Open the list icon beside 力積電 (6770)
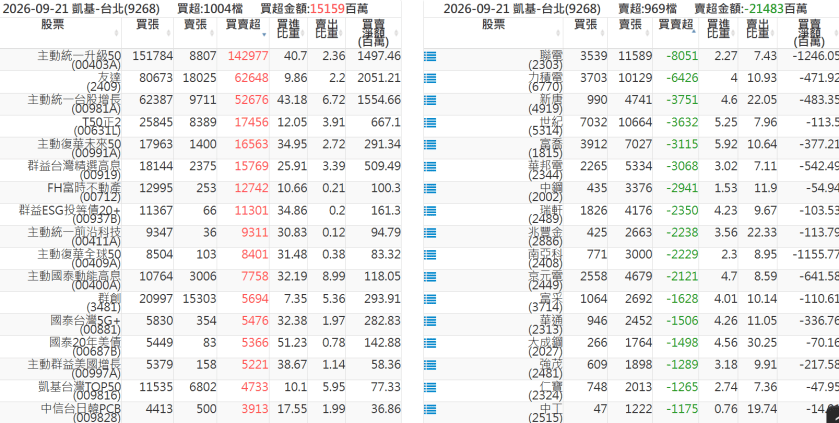Image resolution: width=839 pixels, height=423 pixels. pos(430,78)
